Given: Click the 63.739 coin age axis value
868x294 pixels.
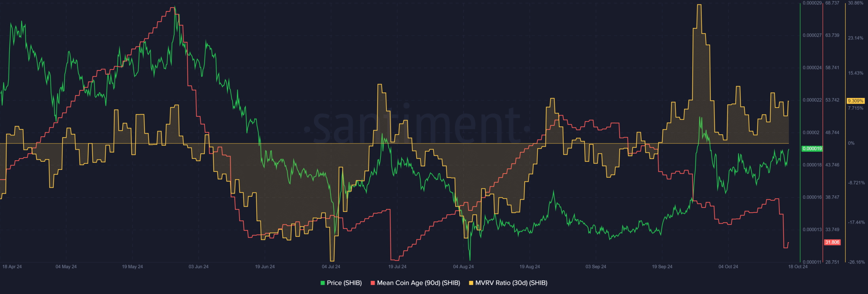Looking at the screenshot, I should click(x=832, y=35).
